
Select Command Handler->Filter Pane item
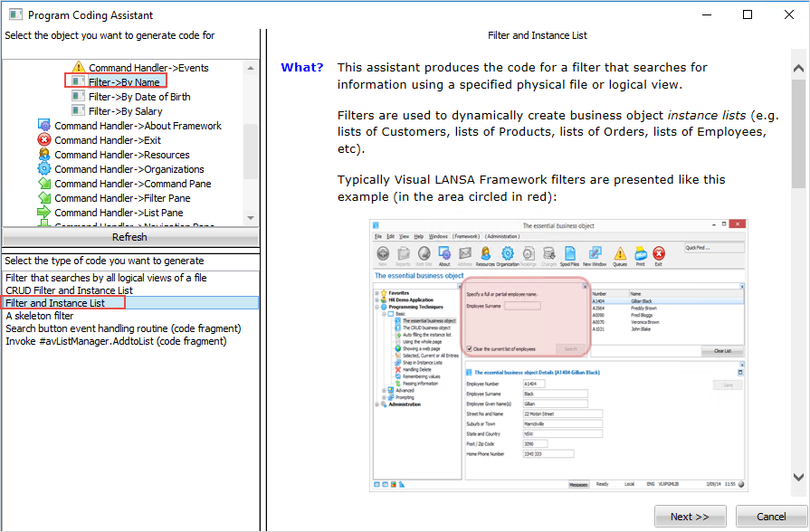[x=122, y=198]
